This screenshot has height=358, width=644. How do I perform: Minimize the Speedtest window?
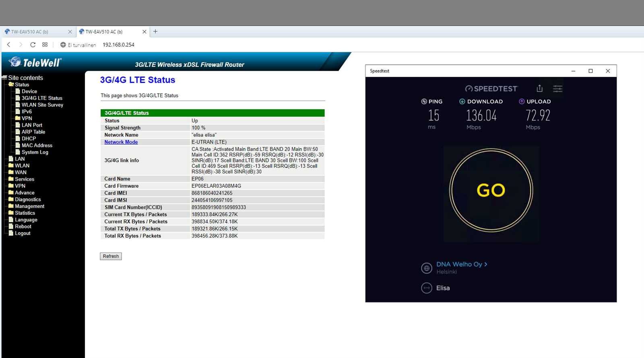pos(573,71)
